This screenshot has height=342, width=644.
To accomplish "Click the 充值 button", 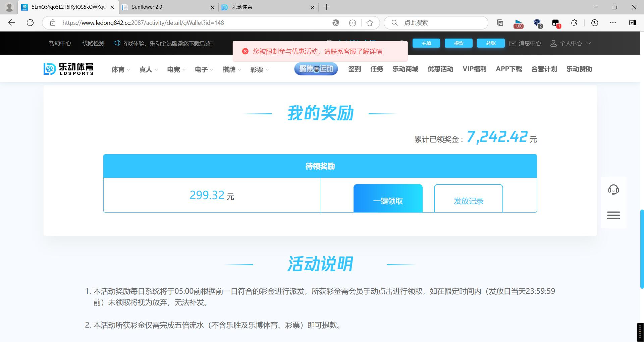I will click(426, 43).
